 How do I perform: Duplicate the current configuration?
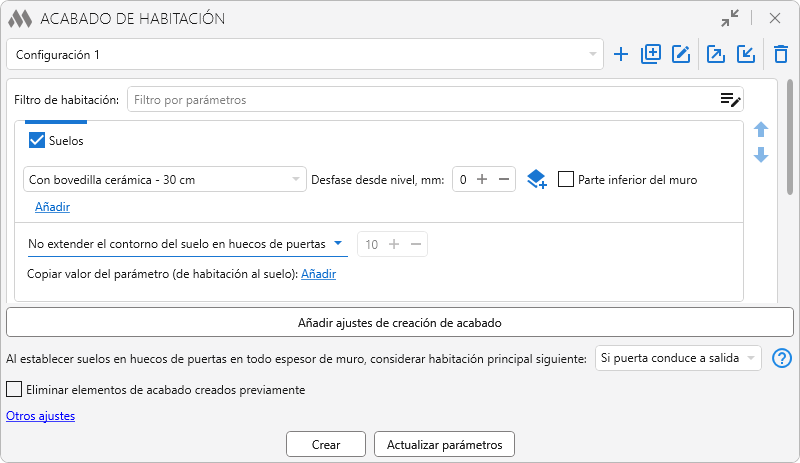pos(651,55)
